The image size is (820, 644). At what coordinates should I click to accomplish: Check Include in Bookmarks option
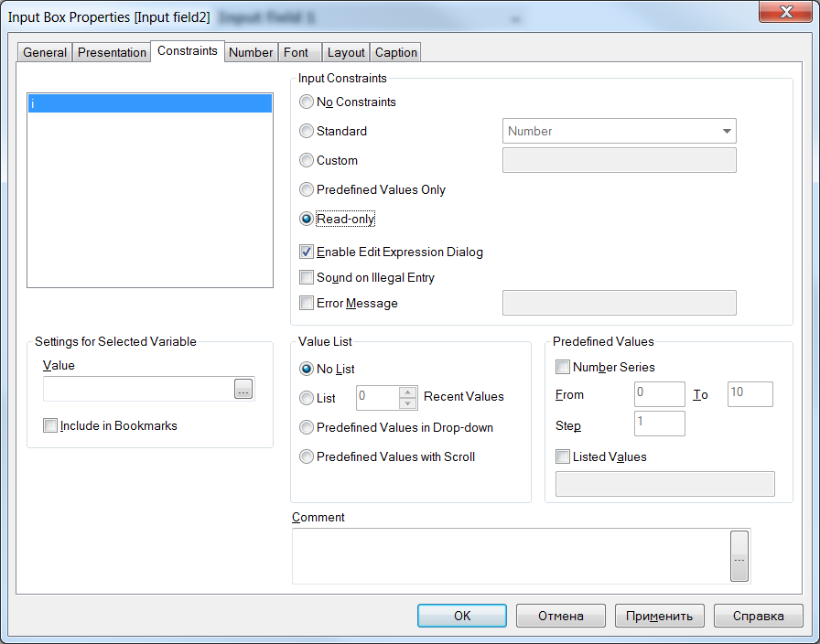(50, 425)
